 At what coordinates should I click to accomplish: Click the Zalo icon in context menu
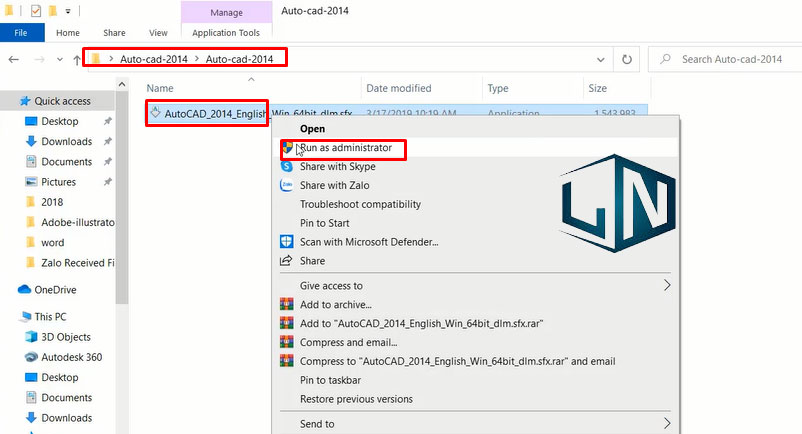[x=287, y=185]
